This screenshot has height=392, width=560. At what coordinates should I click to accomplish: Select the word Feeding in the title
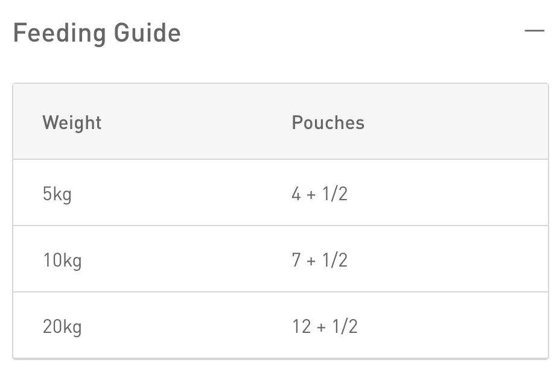tap(60, 34)
